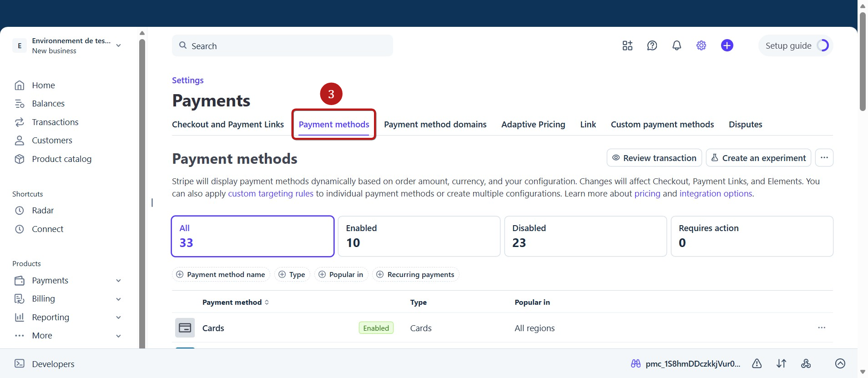Open the pricing link
This screenshot has height=378, width=868.
pos(647,193)
